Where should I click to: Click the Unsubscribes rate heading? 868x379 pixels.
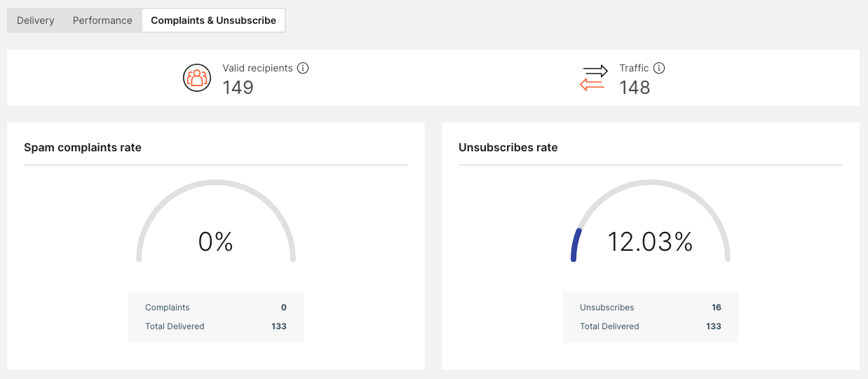508,147
